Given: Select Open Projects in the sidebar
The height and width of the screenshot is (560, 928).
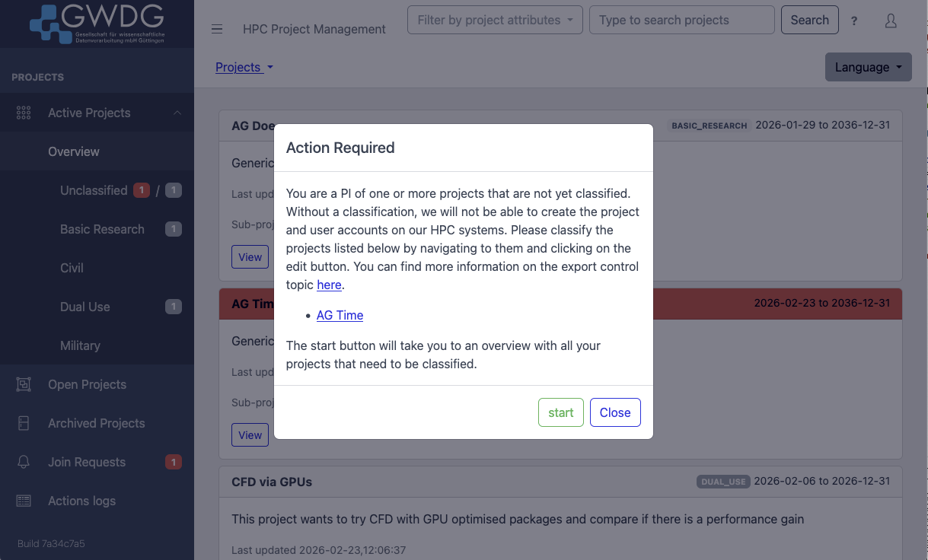Looking at the screenshot, I should (88, 384).
